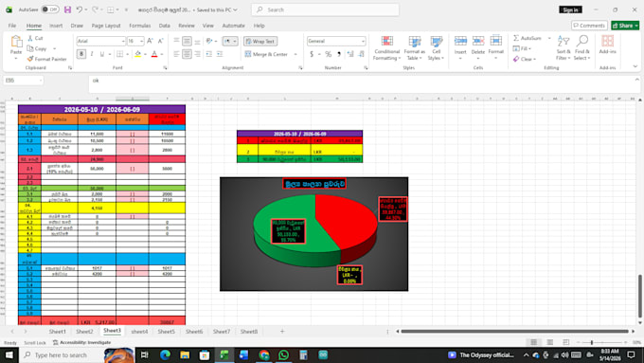Apply Accounting dollar number format
This screenshot has width=644, height=363.
click(x=312, y=54)
